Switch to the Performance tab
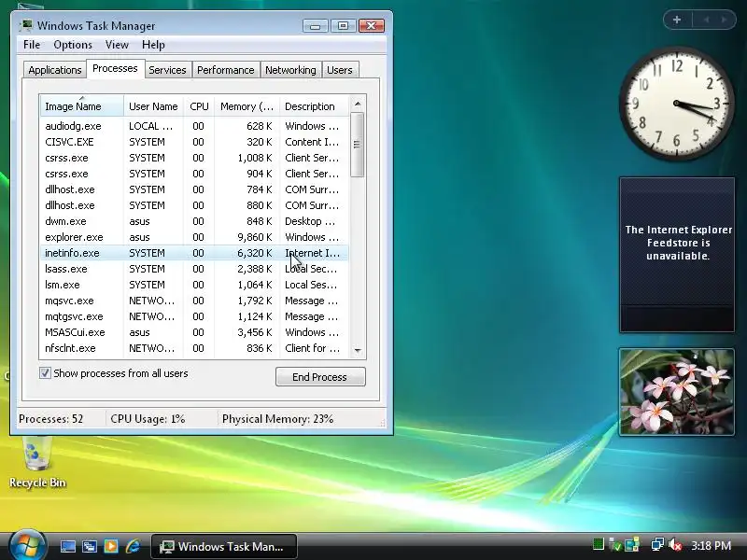This screenshot has height=560, width=747. point(225,70)
